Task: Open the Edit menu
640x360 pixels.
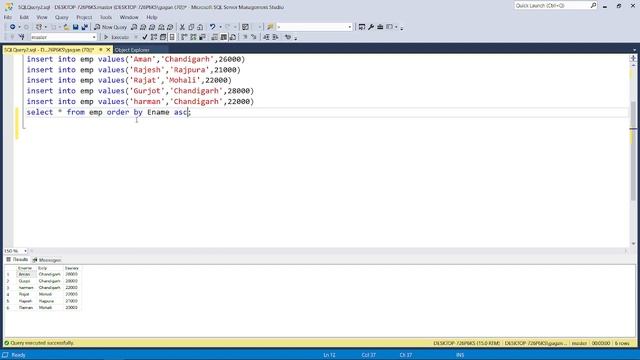Action: (24, 17)
